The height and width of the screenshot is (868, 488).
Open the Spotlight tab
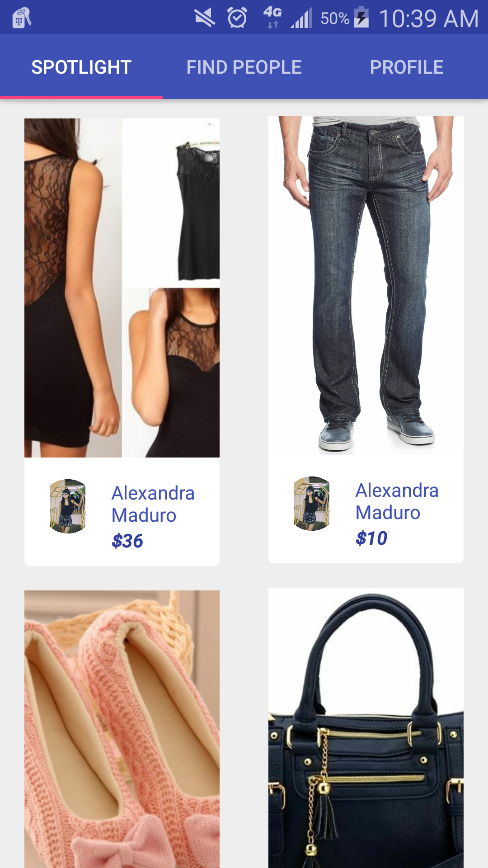click(x=81, y=67)
